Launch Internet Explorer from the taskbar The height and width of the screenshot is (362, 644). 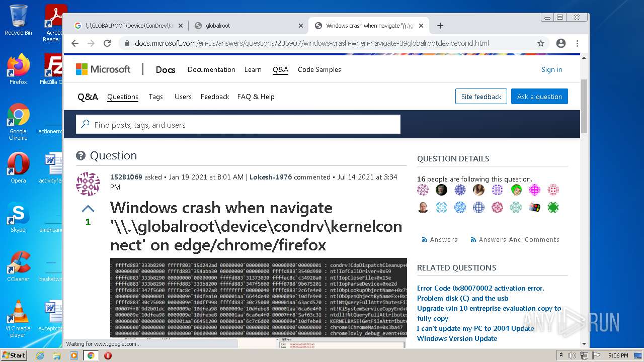40,355
